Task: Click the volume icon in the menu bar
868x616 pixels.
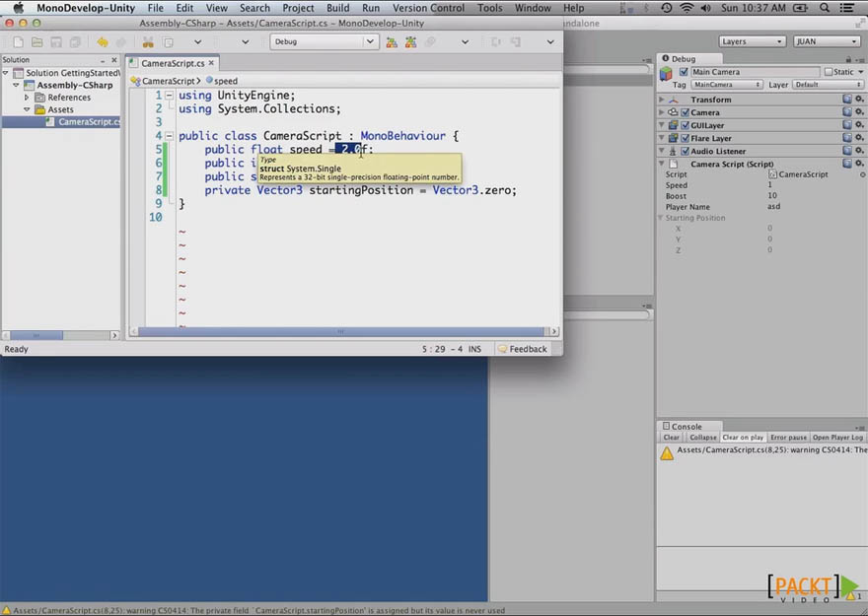Action: coord(706,8)
